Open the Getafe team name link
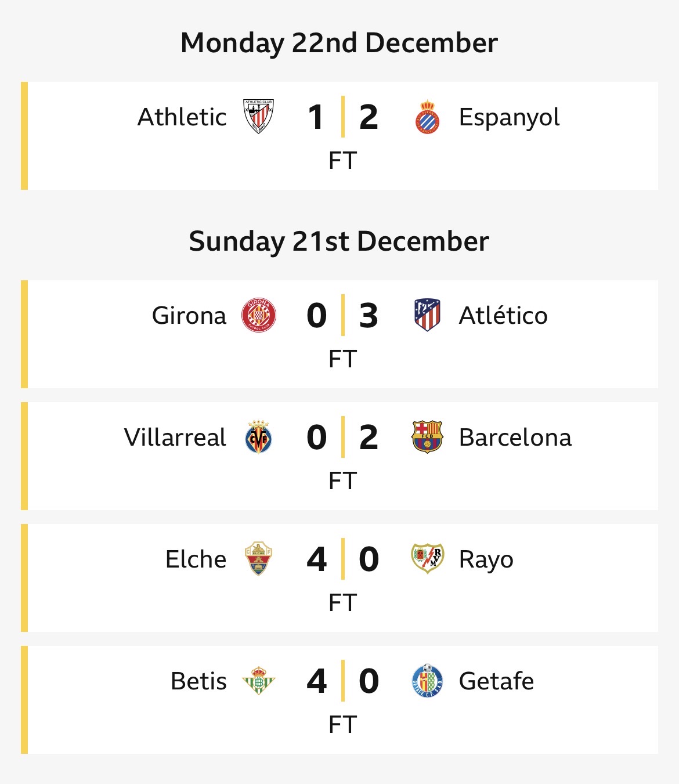Screen dimensions: 679x784 tap(496, 681)
